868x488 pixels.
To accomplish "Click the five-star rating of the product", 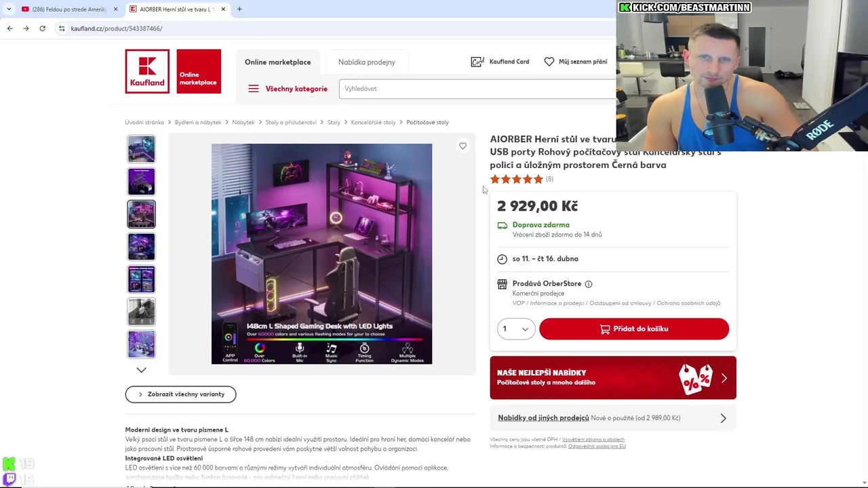I will click(517, 179).
